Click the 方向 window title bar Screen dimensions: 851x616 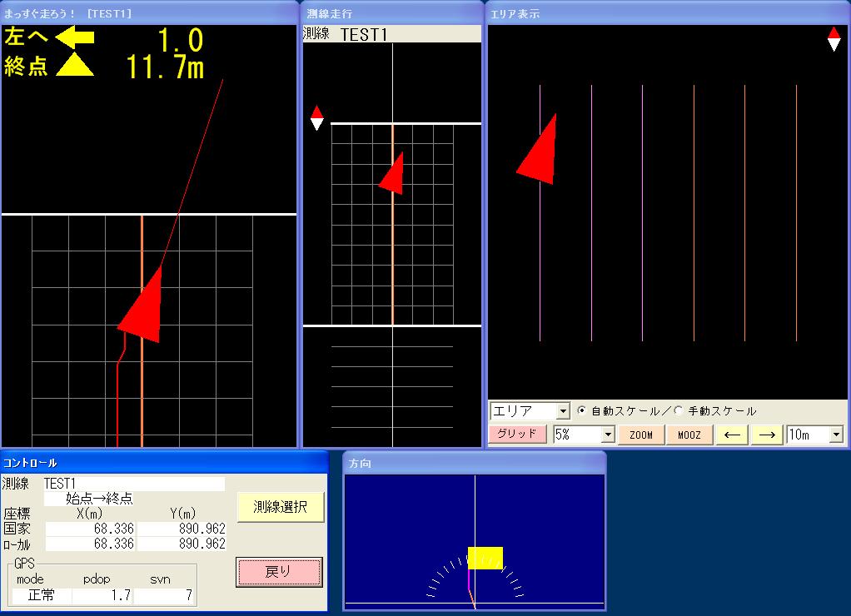[475, 463]
